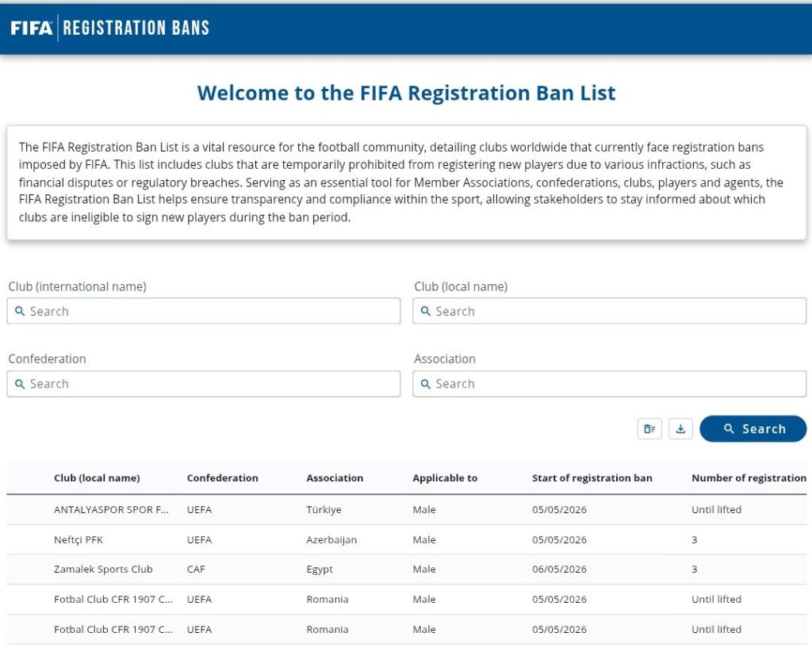
Task: Click the download list icon button
Action: click(680, 429)
